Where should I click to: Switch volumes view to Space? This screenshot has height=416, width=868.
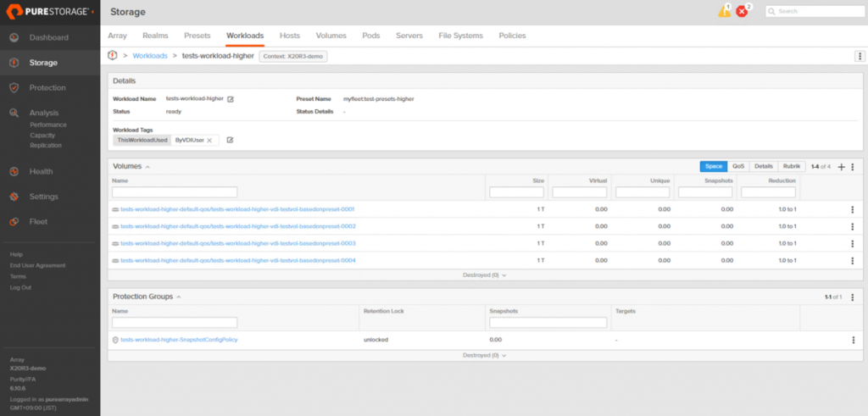tap(714, 167)
